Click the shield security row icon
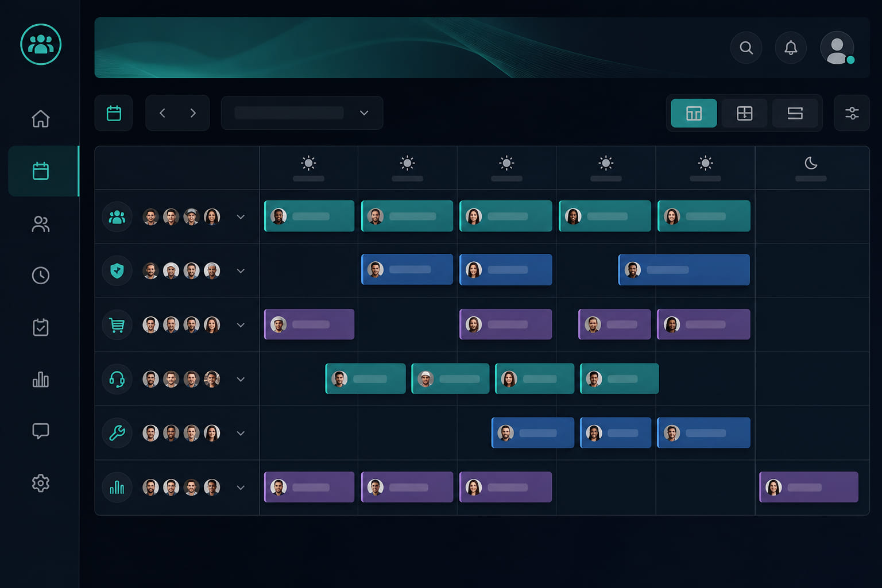The image size is (882, 588). [117, 270]
